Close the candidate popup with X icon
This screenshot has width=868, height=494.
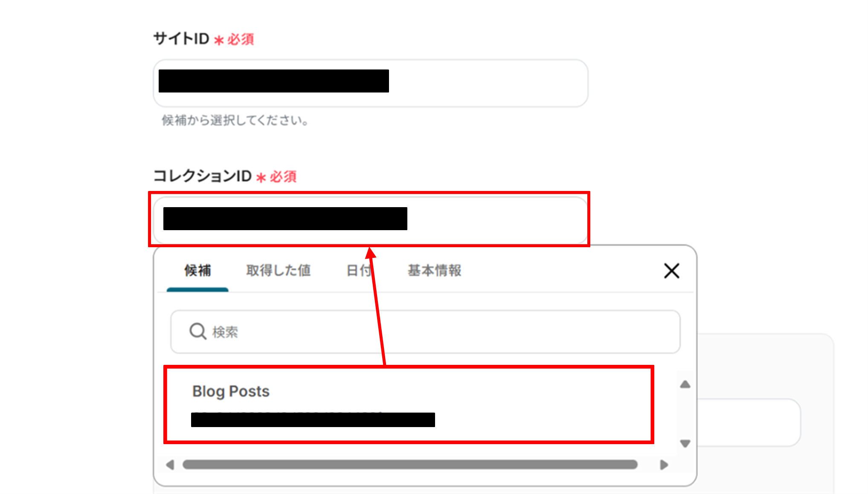coord(671,271)
